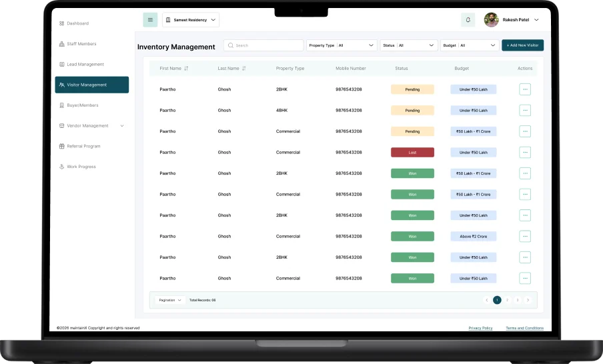Image resolution: width=603 pixels, height=364 pixels.
Task: Click the Add New Visitor button
Action: 523,45
